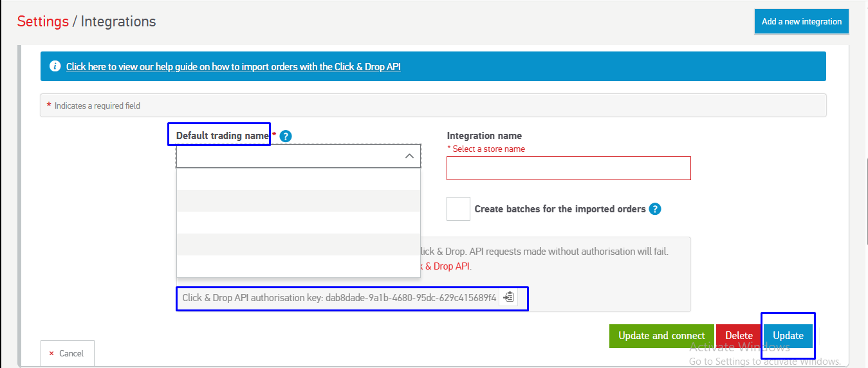Copy the API authorisation key with the clipboard icon

tap(508, 297)
